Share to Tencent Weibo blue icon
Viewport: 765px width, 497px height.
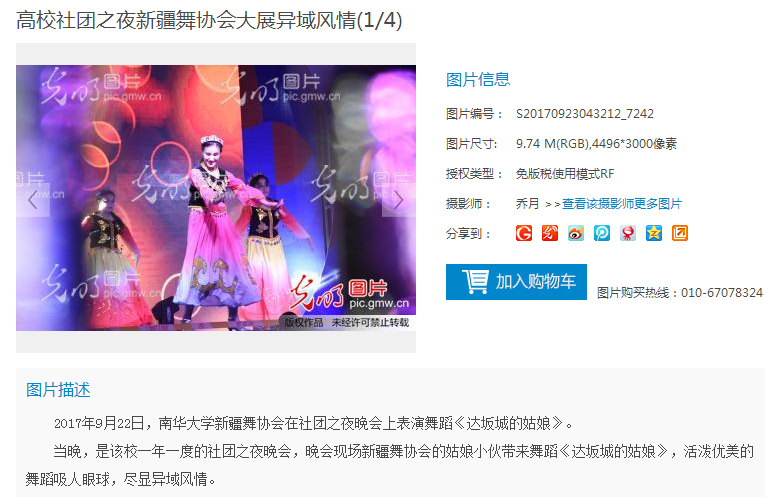point(602,233)
